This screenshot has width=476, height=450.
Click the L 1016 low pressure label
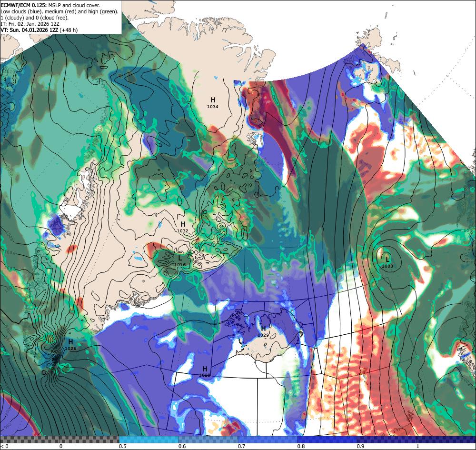pyautogui.click(x=180, y=261)
